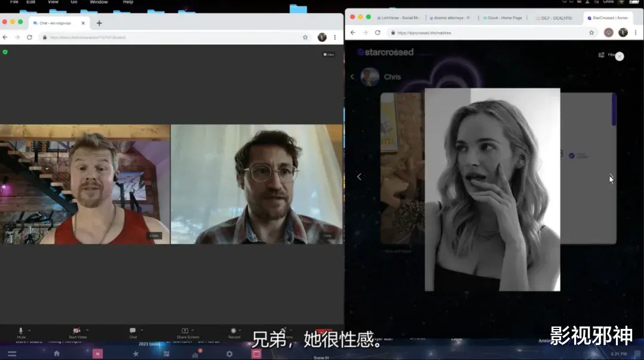Click the starcrossed logo
Screen dimensions: 644x360
click(385, 53)
